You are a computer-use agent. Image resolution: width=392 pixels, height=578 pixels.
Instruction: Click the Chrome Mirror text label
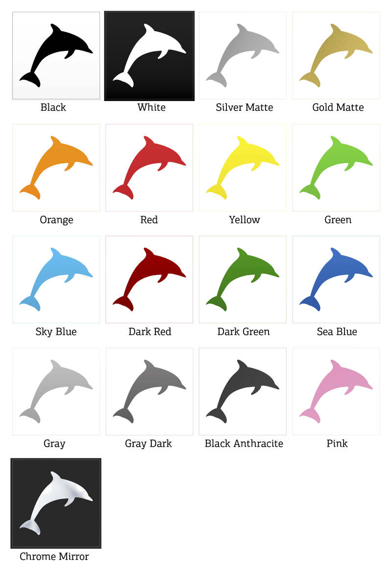(x=54, y=556)
